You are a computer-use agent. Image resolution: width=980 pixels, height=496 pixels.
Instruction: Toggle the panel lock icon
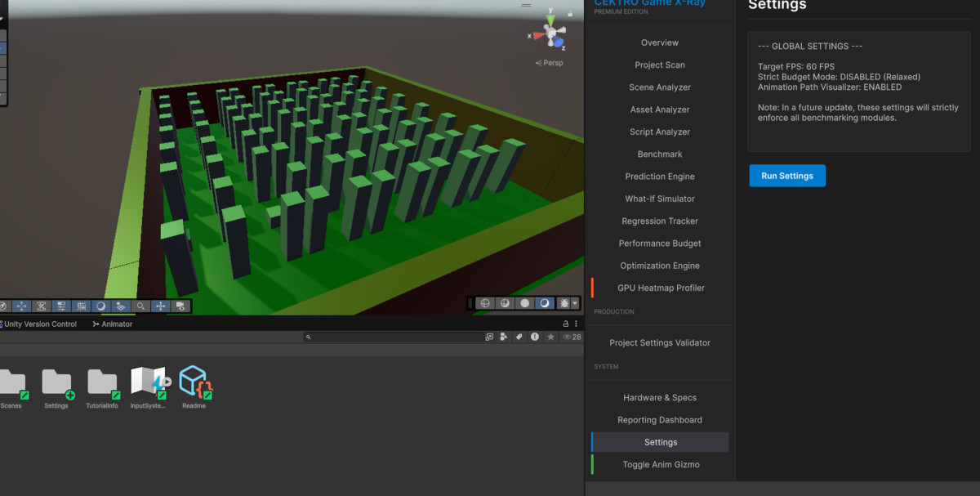click(x=566, y=324)
